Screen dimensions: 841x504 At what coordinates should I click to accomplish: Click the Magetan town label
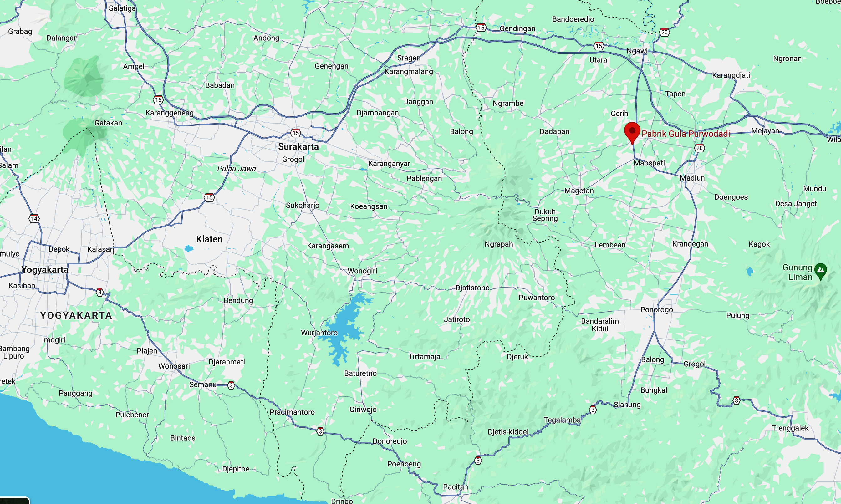(x=579, y=191)
